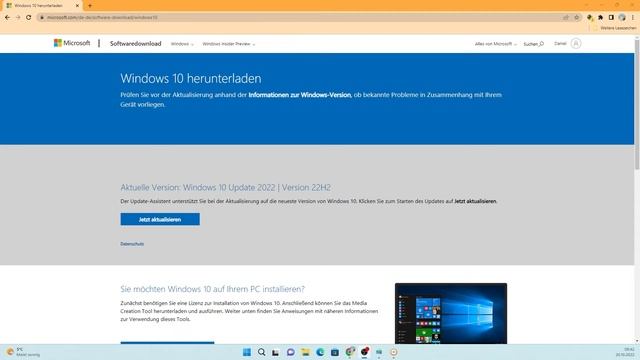Click the weather widget on the taskbar

(x=24, y=352)
